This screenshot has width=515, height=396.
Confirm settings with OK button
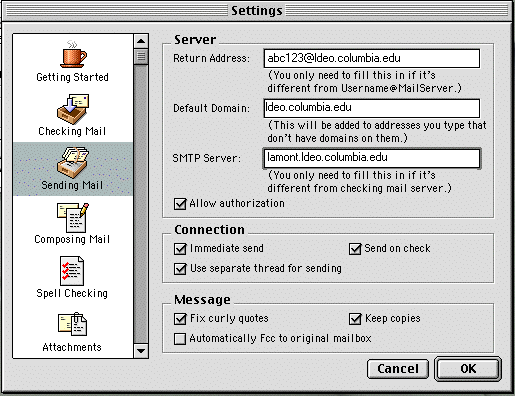point(468,369)
